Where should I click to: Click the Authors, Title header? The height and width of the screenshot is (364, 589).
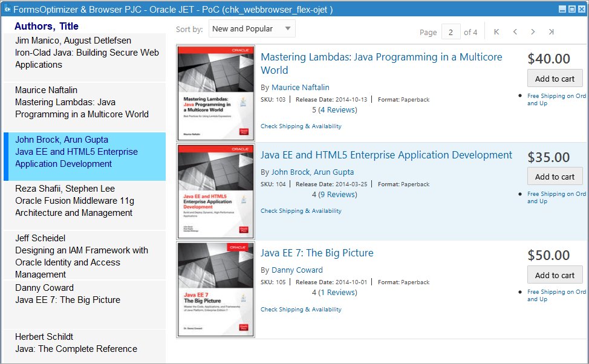pos(47,26)
